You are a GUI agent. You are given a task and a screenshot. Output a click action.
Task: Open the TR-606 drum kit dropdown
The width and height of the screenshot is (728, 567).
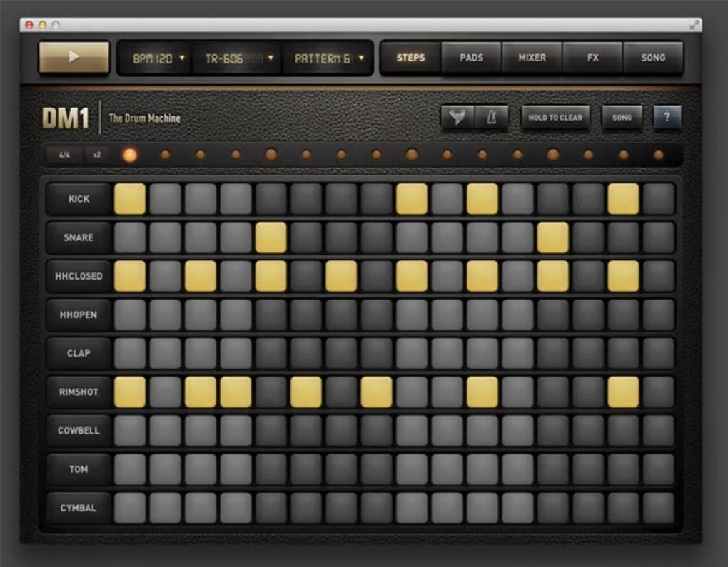tap(238, 58)
